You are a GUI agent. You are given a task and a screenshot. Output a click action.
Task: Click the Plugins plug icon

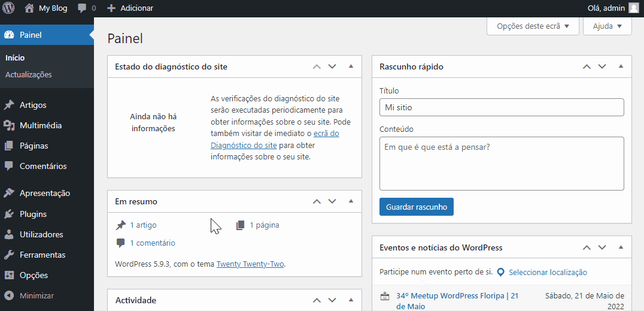pyautogui.click(x=9, y=214)
